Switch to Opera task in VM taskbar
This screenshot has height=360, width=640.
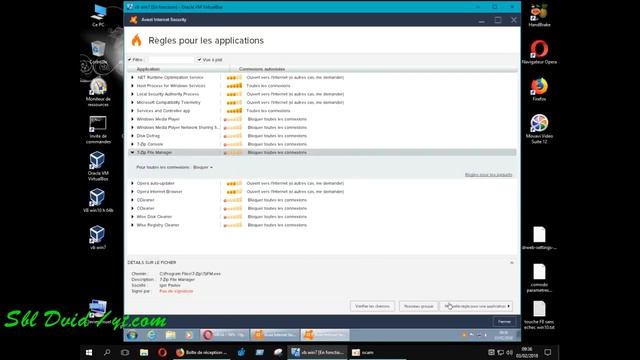[224, 335]
